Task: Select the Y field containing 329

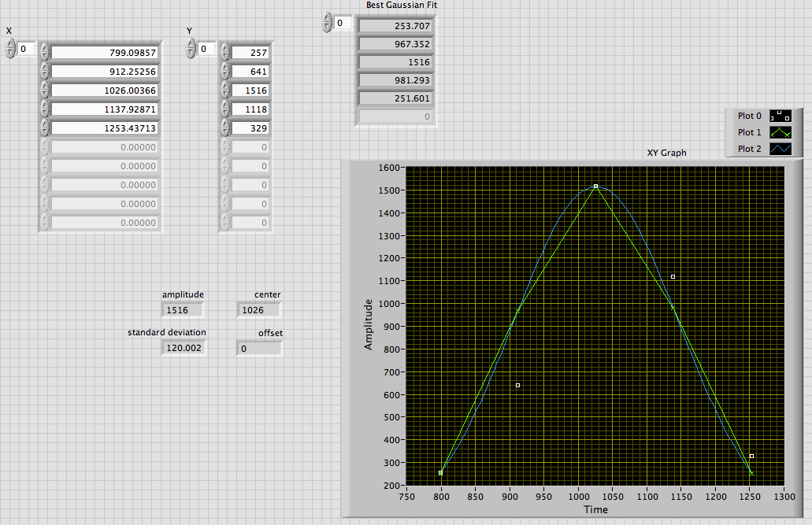Action: pos(250,128)
